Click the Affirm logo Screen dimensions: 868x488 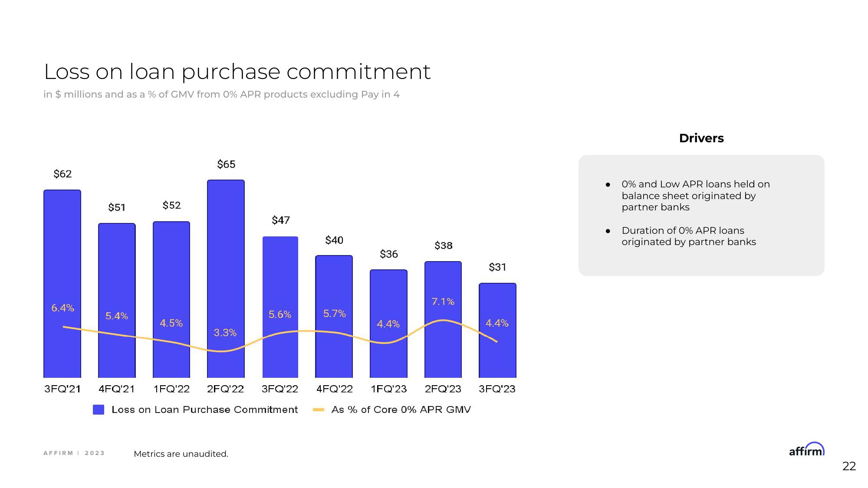point(806,449)
